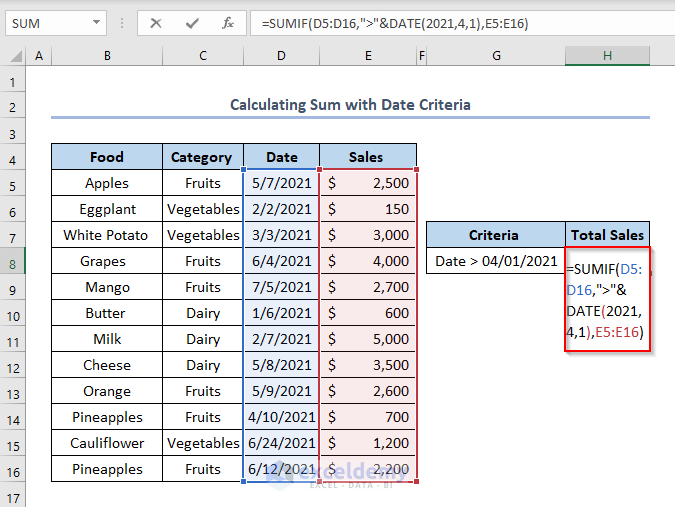Screen dimensions: 675x507
Task: Click the criteria cell Date > 04/01/2021
Action: click(x=496, y=261)
